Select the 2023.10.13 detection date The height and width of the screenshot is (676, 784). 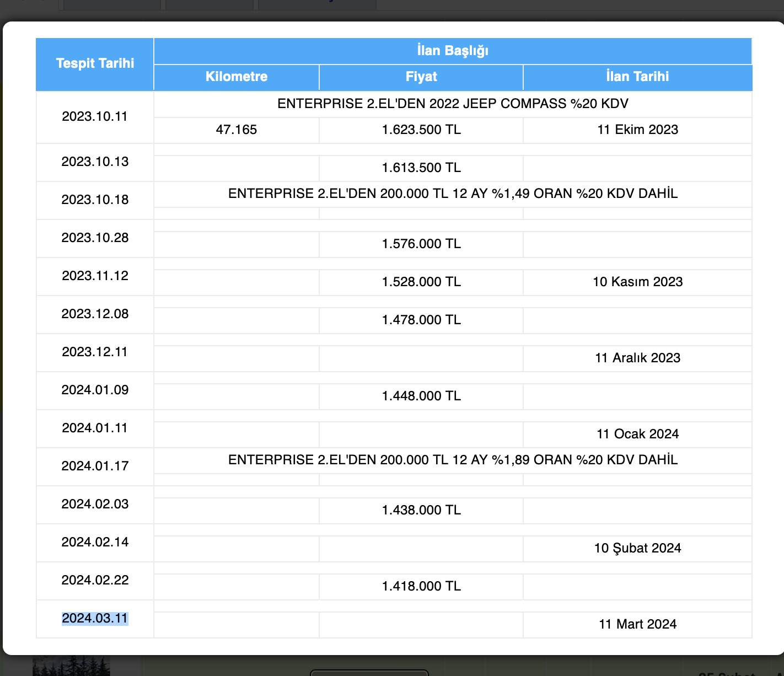[x=95, y=162]
